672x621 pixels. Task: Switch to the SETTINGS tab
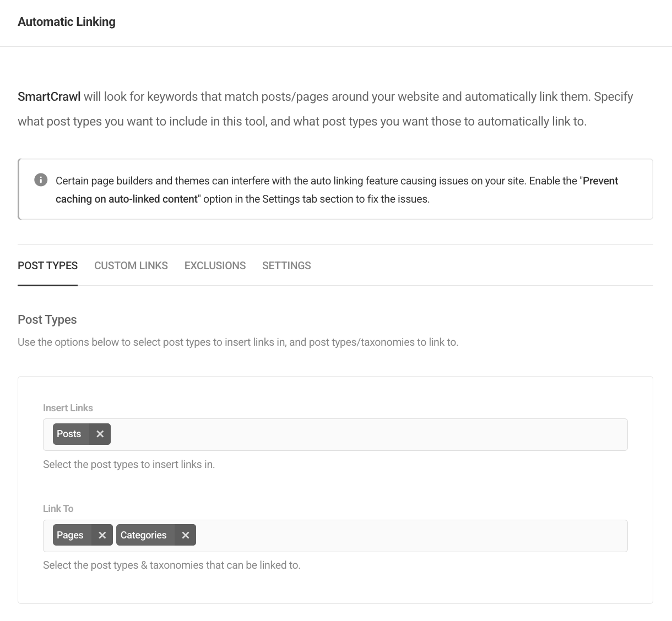pyautogui.click(x=286, y=265)
